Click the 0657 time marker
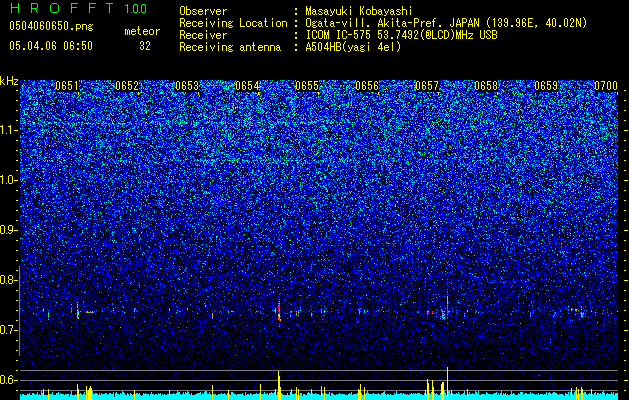The height and width of the screenshot is (400, 629). coord(427,86)
